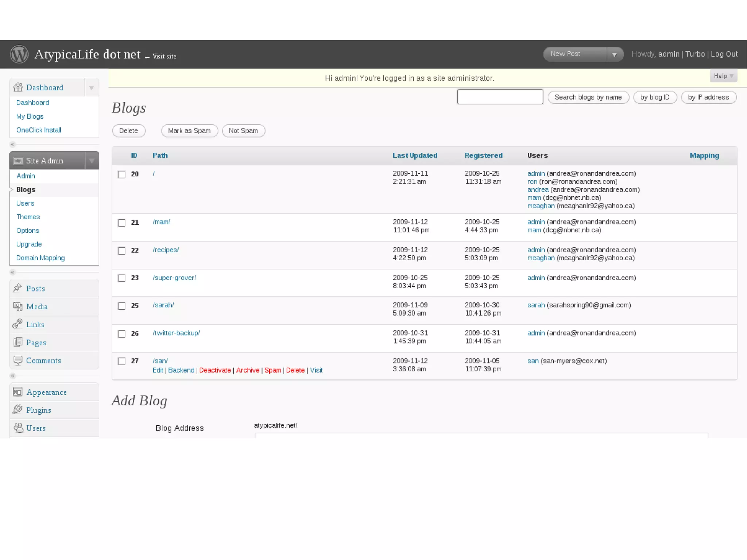Collapse the Site Admin menu arrow

pos(92,161)
